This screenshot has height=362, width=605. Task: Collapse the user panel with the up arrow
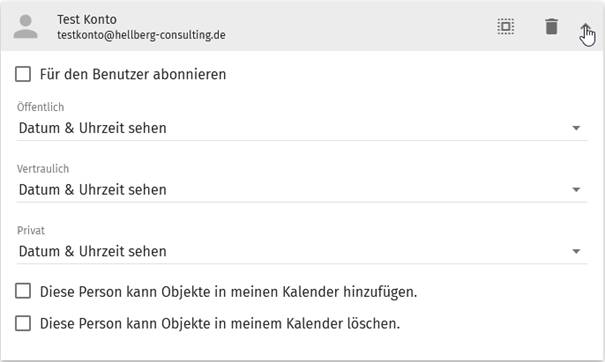586,29
